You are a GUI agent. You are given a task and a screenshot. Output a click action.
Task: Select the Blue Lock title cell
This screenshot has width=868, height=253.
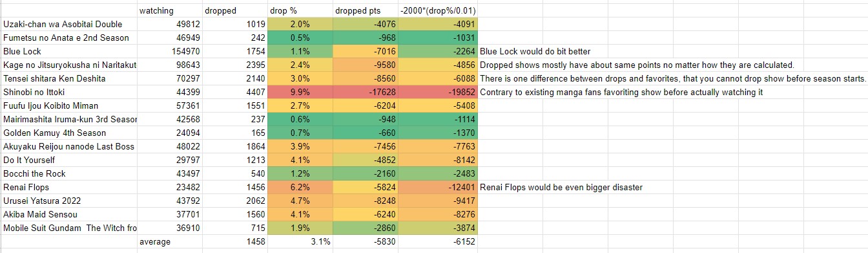pos(69,51)
